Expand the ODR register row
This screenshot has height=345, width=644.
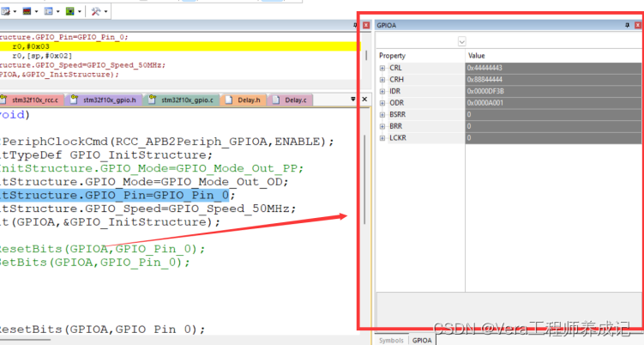click(382, 103)
